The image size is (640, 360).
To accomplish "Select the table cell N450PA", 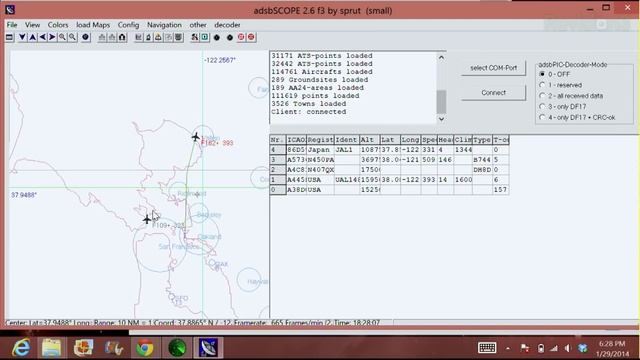I will [x=320, y=160].
